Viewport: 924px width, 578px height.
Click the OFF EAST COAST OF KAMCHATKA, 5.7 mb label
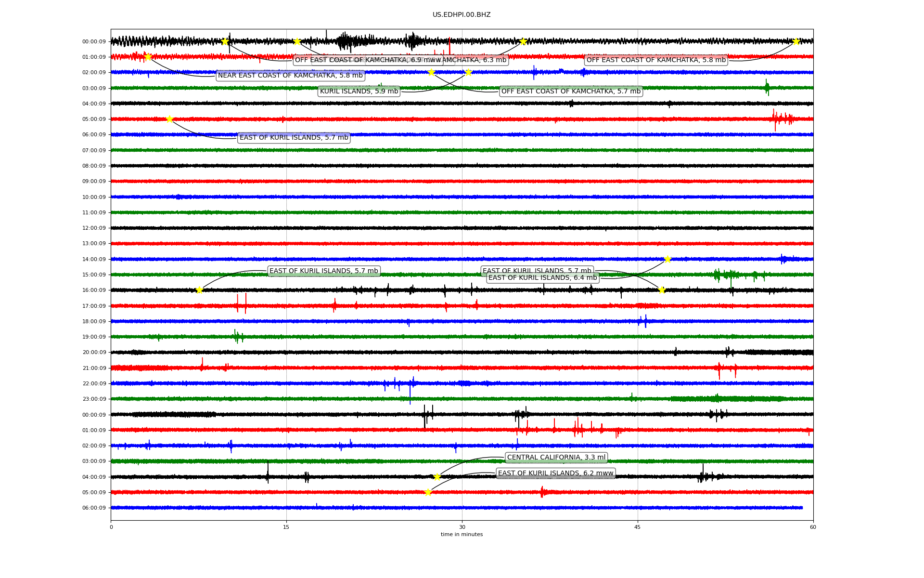[571, 92]
